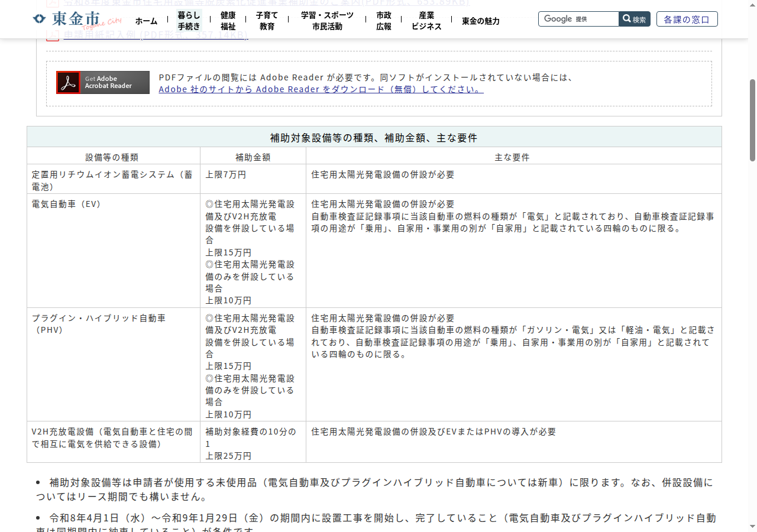Click the プラグイン・ハイブリッド自動車 (PHV) row label
757x532 pixels.
point(99,324)
